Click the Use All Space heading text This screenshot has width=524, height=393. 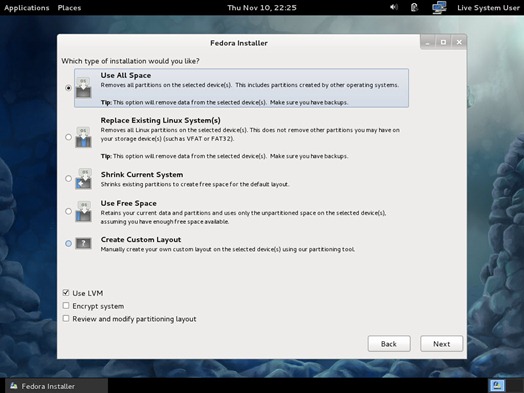pyautogui.click(x=126, y=76)
